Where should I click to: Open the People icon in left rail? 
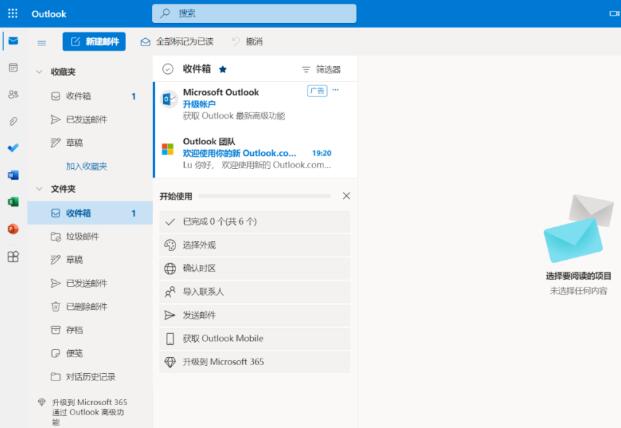tap(13, 94)
